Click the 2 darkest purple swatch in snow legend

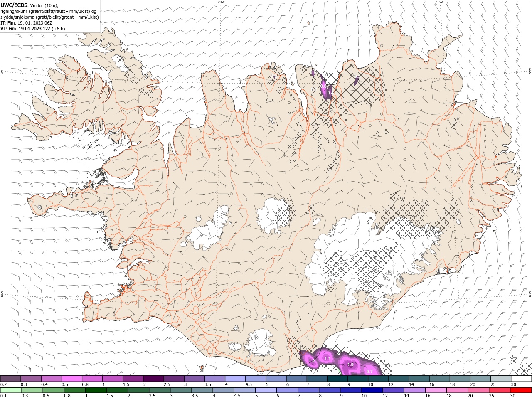153,379
